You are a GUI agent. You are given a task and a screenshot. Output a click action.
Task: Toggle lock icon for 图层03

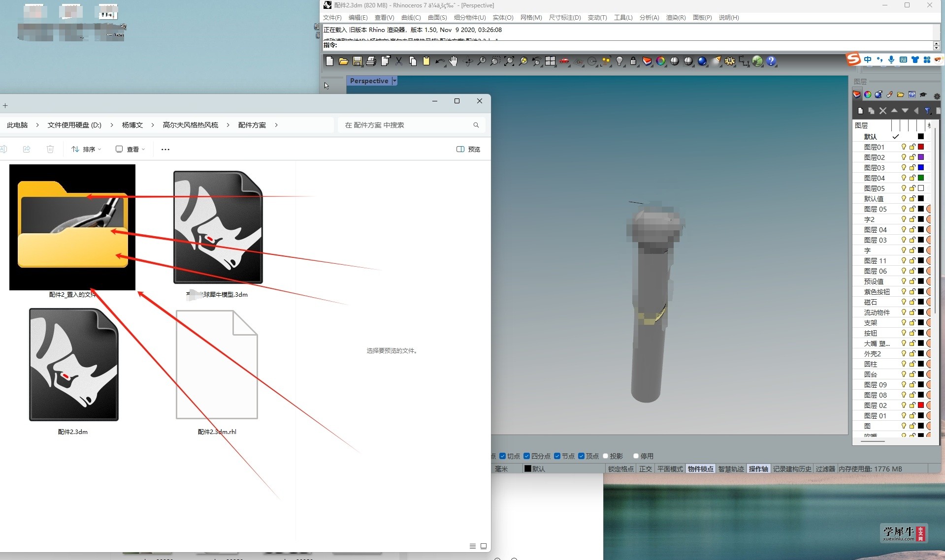point(912,167)
